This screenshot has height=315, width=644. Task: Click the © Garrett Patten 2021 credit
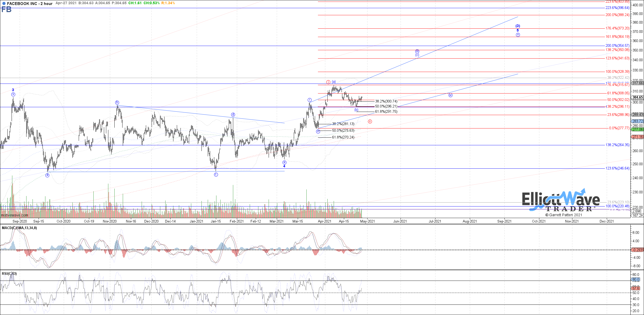tap(564, 215)
